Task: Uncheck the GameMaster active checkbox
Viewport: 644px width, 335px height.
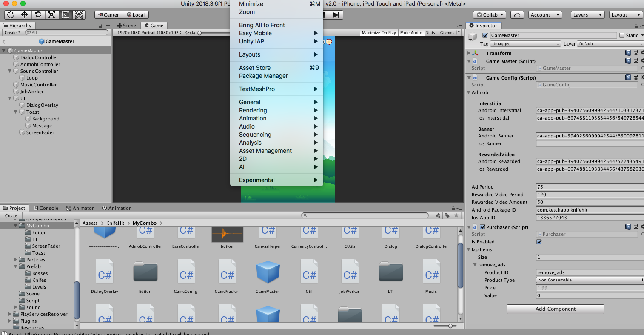Action: pyautogui.click(x=485, y=35)
